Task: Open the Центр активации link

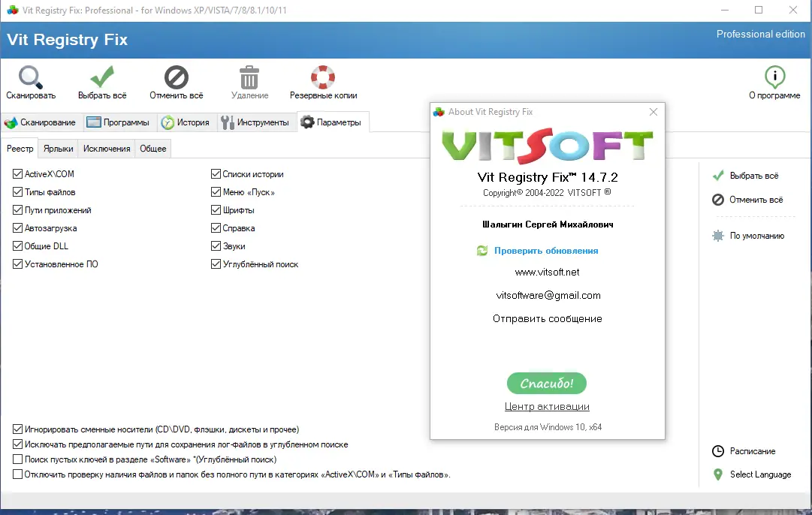Action: tap(547, 407)
